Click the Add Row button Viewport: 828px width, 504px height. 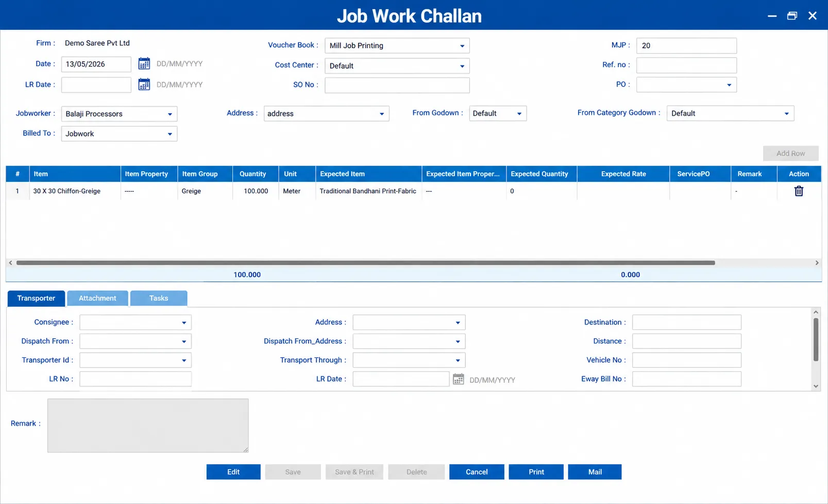790,153
